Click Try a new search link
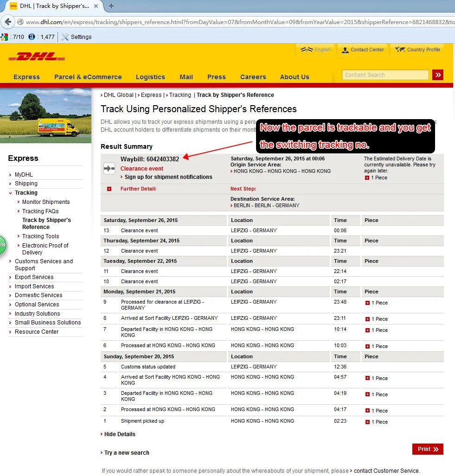455x476 pixels. click(x=127, y=453)
